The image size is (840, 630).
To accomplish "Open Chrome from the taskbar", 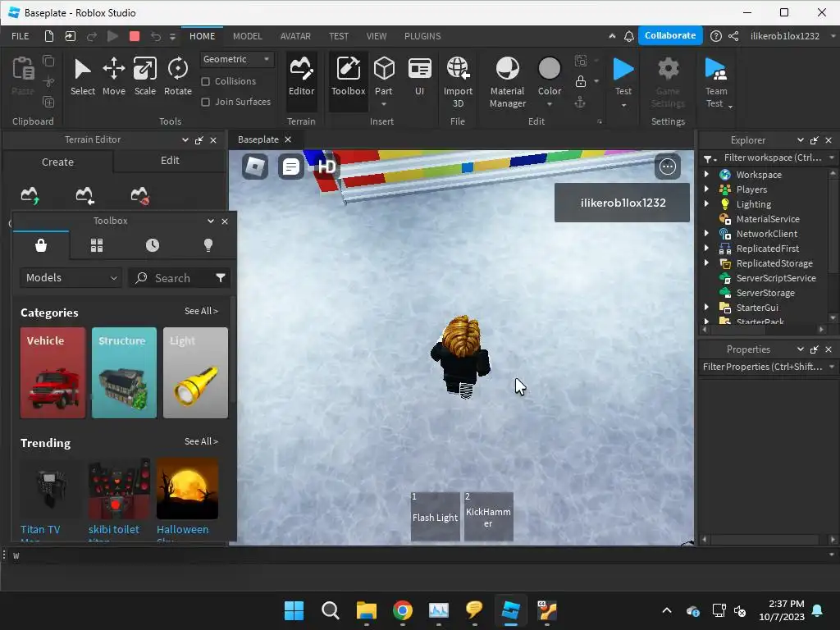I will [x=402, y=610].
